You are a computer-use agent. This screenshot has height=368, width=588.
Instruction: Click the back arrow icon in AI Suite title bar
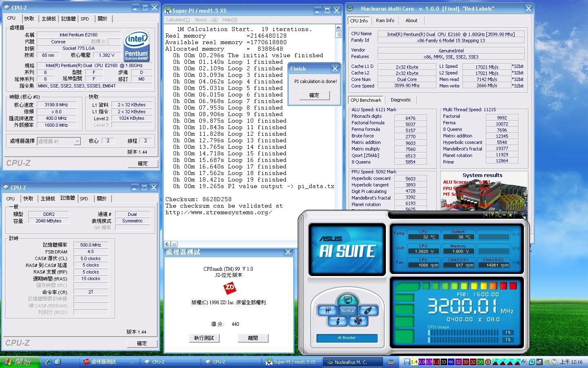pos(486,214)
